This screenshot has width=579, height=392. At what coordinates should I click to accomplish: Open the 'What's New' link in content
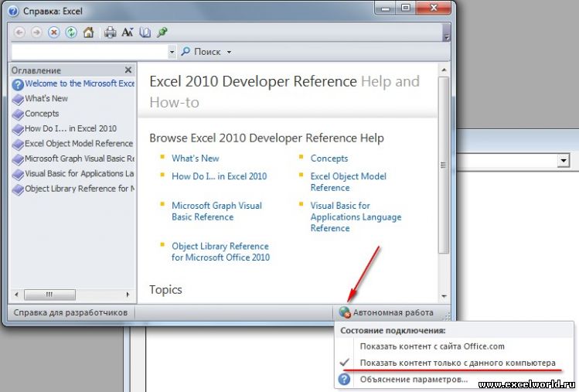195,159
